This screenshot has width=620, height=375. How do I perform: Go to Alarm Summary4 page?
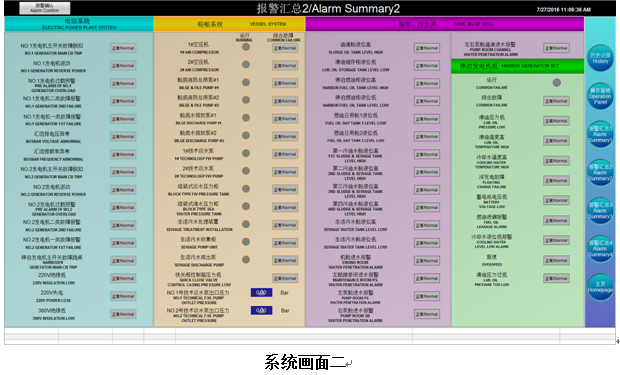coord(600,248)
